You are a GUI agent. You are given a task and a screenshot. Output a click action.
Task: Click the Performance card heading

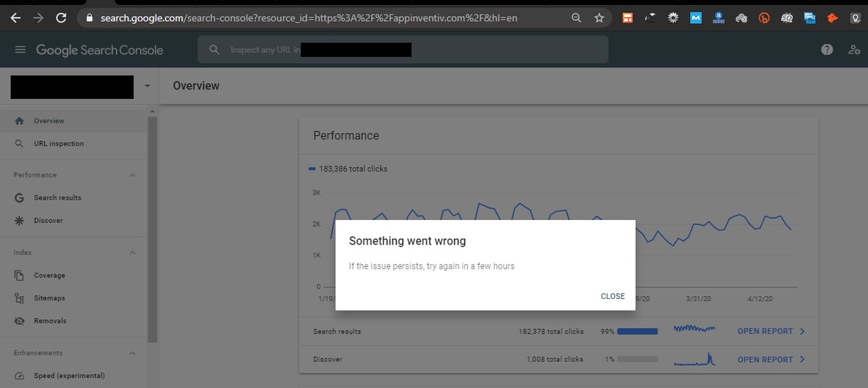(346, 135)
